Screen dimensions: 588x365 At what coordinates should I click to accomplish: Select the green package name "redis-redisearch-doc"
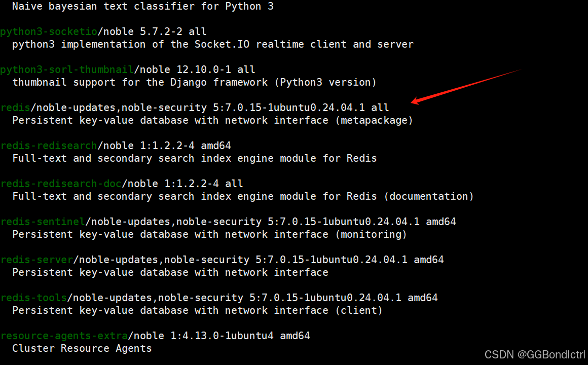(61, 184)
